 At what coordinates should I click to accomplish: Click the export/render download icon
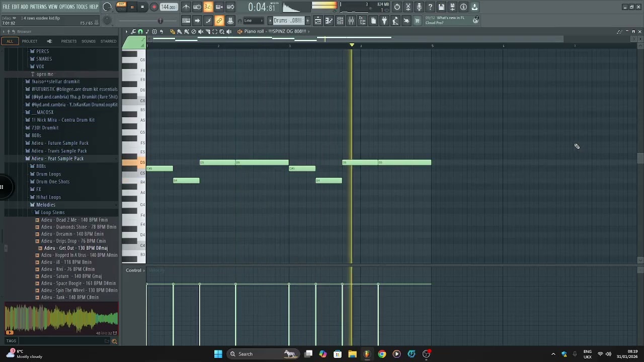[x=474, y=7]
